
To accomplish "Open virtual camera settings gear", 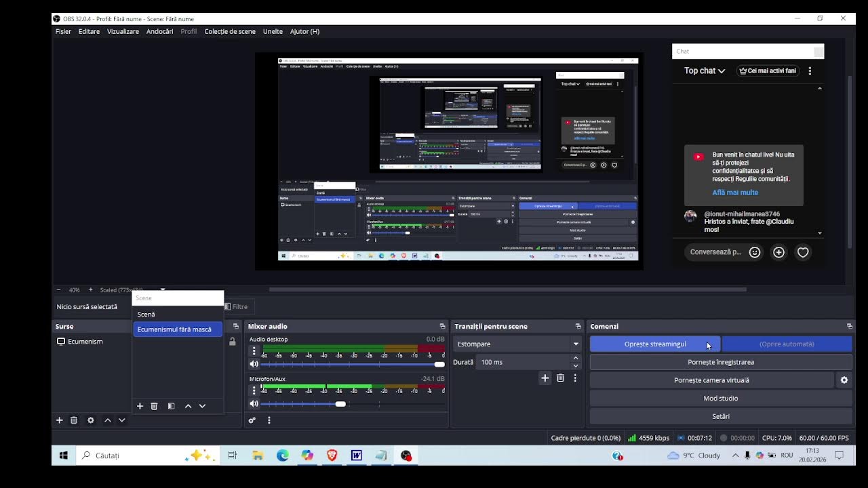I will click(844, 380).
